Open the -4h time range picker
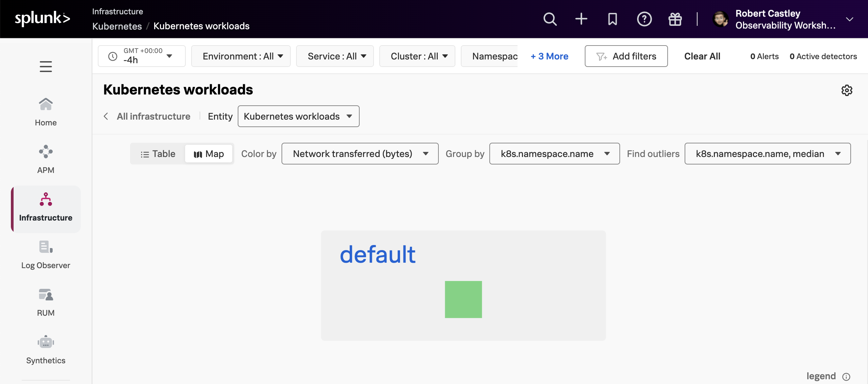Screen dimensions: 868x384 142,56
